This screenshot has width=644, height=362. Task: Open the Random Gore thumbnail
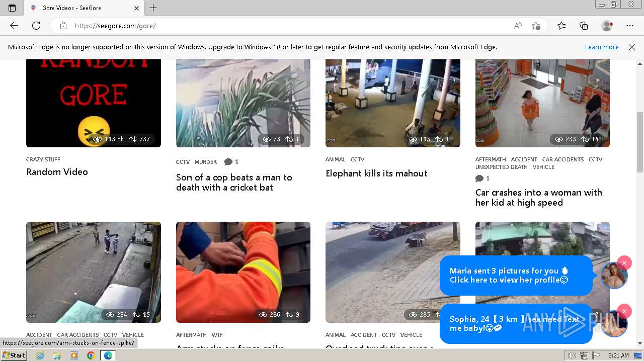click(94, 103)
